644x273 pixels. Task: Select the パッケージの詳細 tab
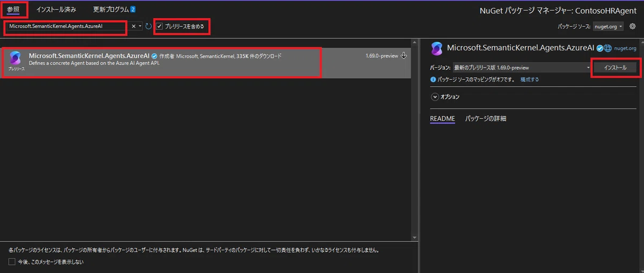click(486, 119)
